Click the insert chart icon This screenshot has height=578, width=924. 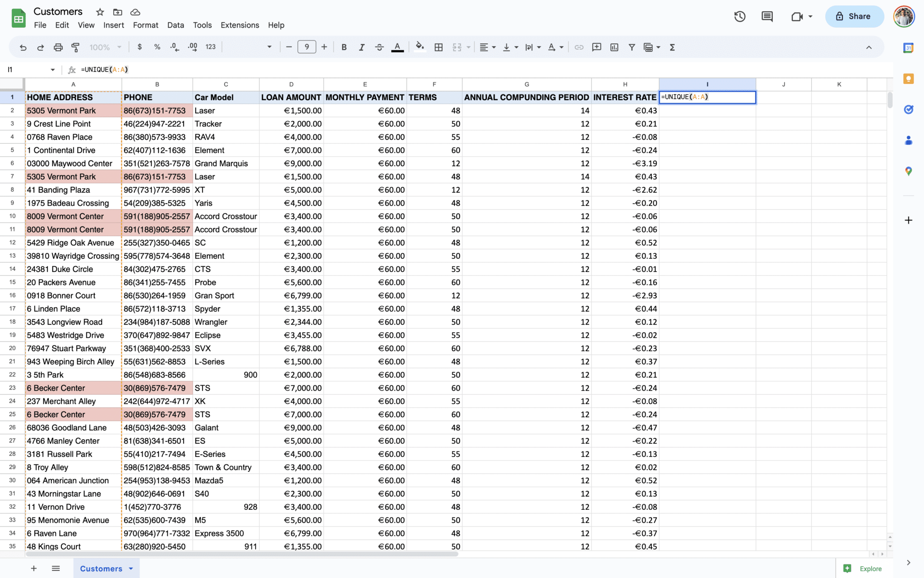(614, 47)
